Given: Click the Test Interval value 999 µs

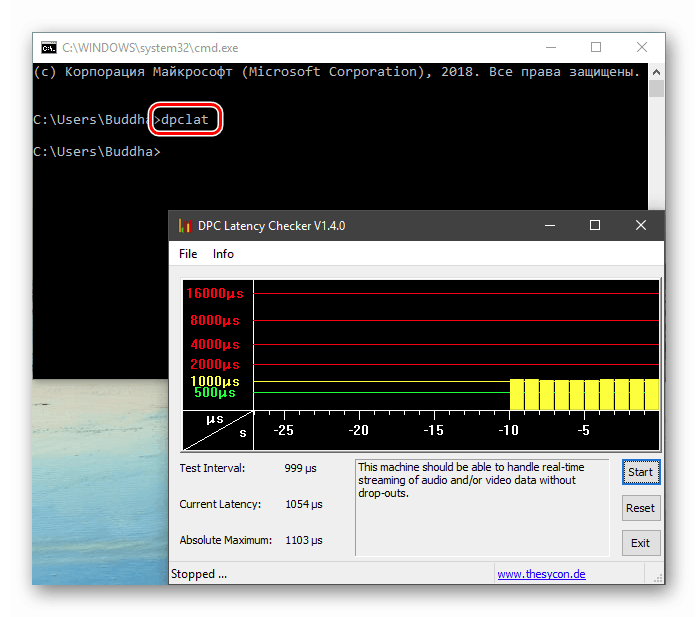Looking at the screenshot, I should pos(300,468).
